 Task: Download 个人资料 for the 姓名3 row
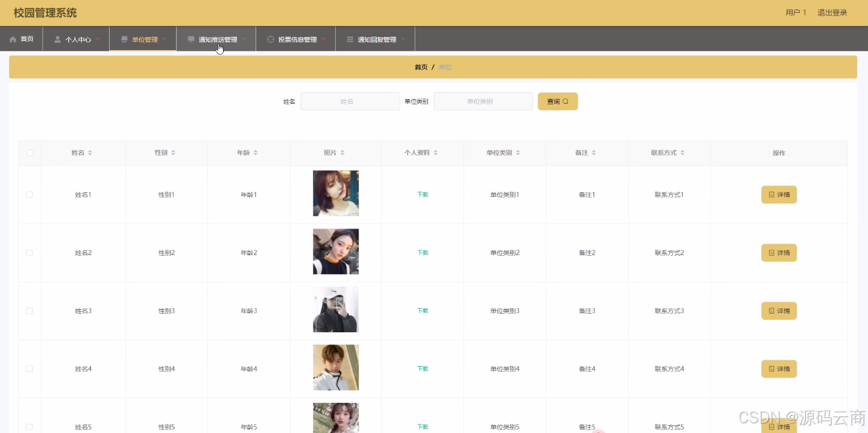point(423,311)
